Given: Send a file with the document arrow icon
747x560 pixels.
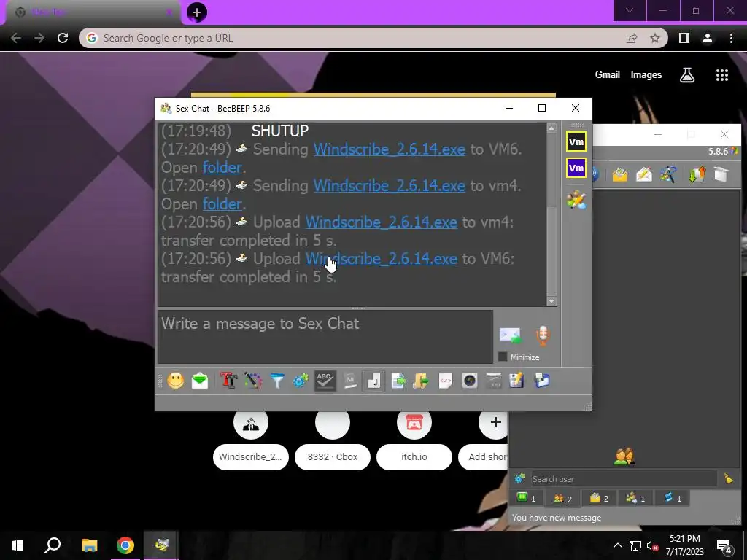Looking at the screenshot, I should tap(398, 381).
